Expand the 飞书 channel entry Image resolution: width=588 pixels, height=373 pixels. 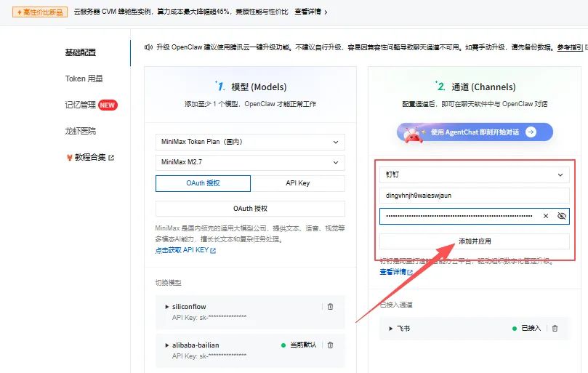(391, 329)
